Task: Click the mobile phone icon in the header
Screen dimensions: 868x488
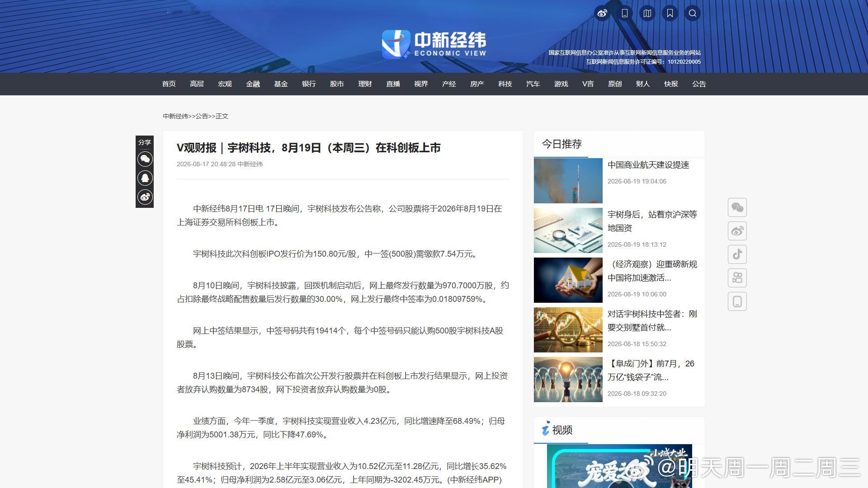Action: (x=625, y=13)
